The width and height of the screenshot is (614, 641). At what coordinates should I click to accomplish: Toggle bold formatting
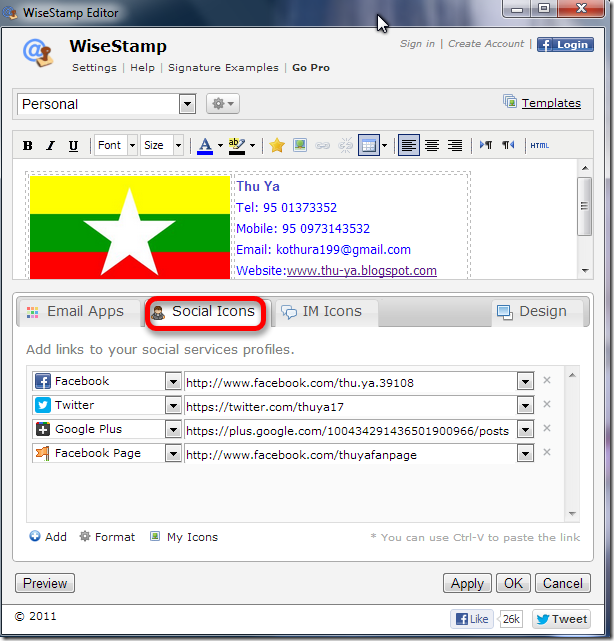[28, 146]
